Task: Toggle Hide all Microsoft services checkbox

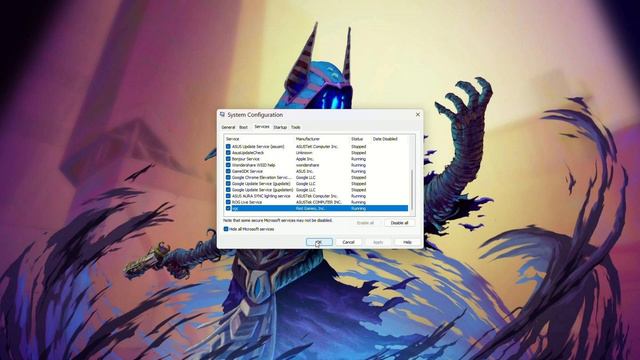Action: pos(226,229)
